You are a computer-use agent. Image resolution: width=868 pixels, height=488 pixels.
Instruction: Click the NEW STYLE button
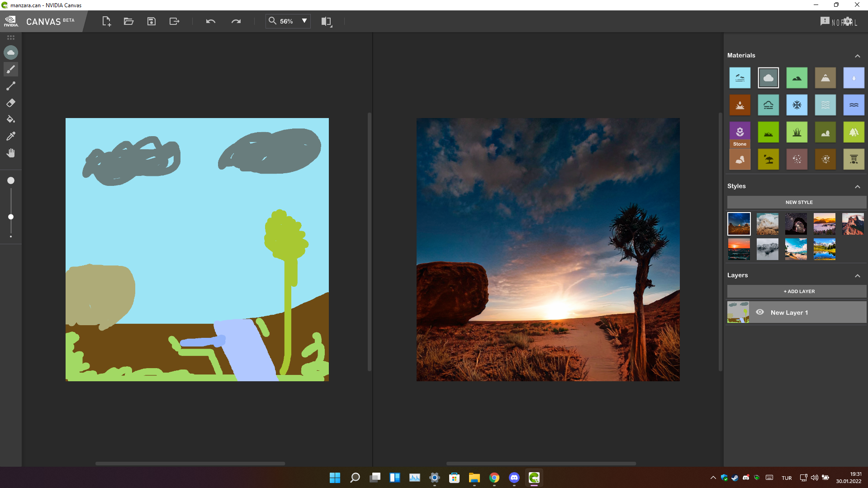pyautogui.click(x=797, y=202)
